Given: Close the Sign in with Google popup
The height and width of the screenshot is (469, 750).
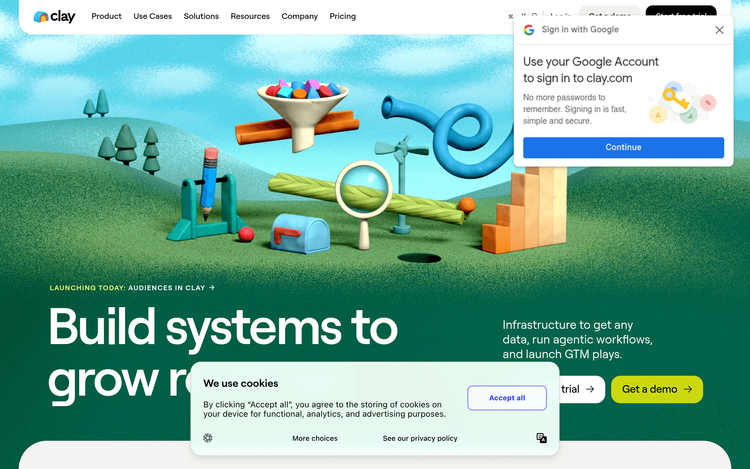Looking at the screenshot, I should tap(719, 30).
